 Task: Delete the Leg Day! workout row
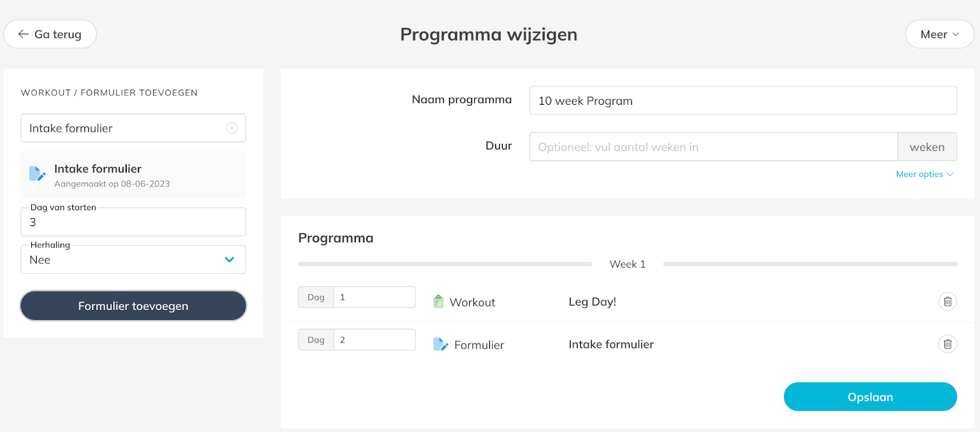coord(947,301)
